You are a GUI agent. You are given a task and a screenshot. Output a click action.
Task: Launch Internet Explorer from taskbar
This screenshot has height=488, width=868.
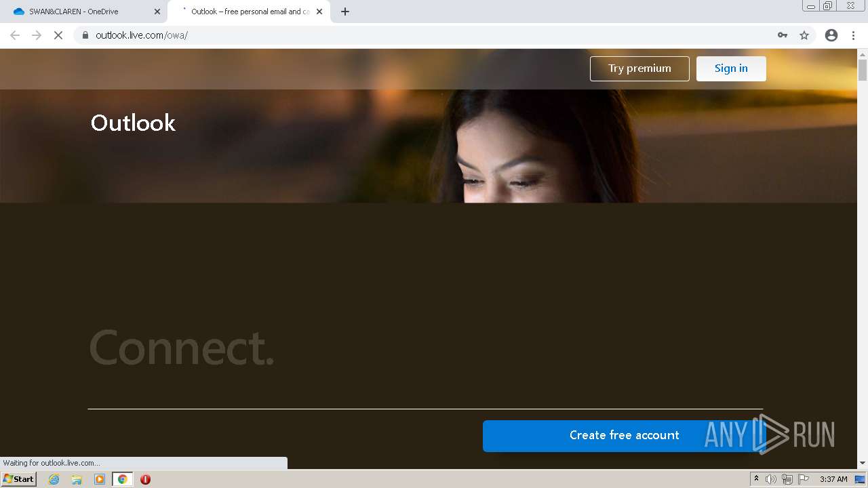click(54, 479)
